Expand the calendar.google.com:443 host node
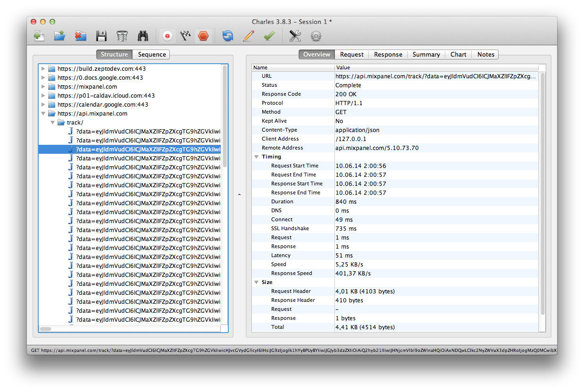 pos(43,105)
